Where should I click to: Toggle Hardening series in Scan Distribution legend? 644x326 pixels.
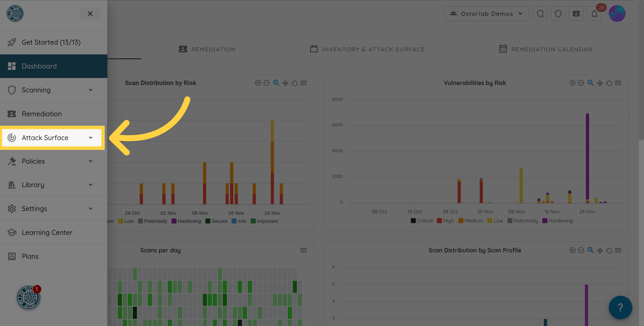pyautogui.click(x=186, y=221)
